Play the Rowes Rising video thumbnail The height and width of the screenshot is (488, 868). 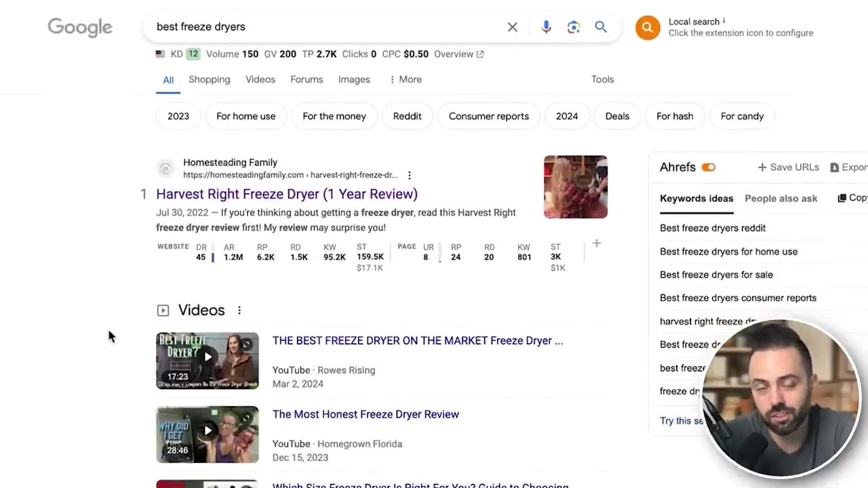pyautogui.click(x=208, y=361)
